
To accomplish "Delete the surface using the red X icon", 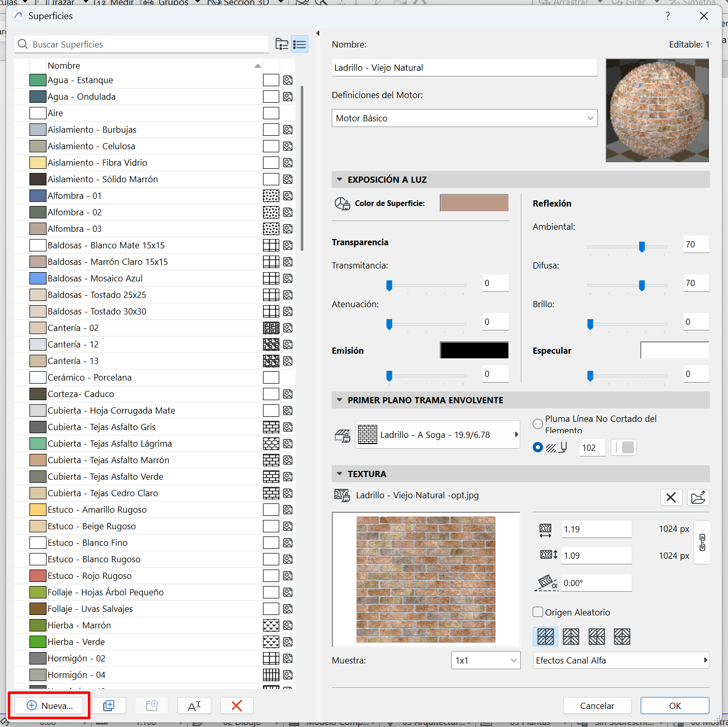I will (x=237, y=705).
